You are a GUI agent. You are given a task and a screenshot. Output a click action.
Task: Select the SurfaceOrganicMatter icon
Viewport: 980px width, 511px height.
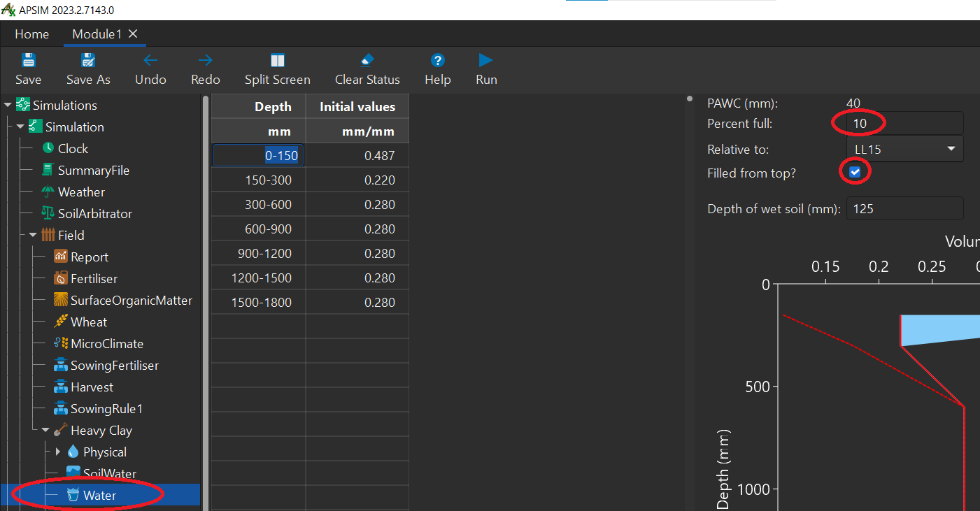pos(60,300)
